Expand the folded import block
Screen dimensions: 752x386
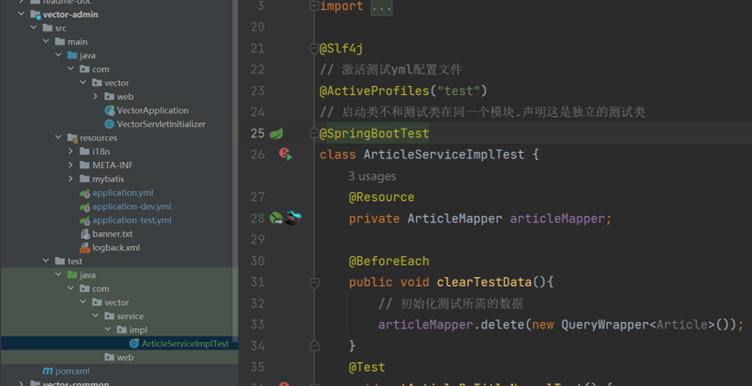pos(314,6)
